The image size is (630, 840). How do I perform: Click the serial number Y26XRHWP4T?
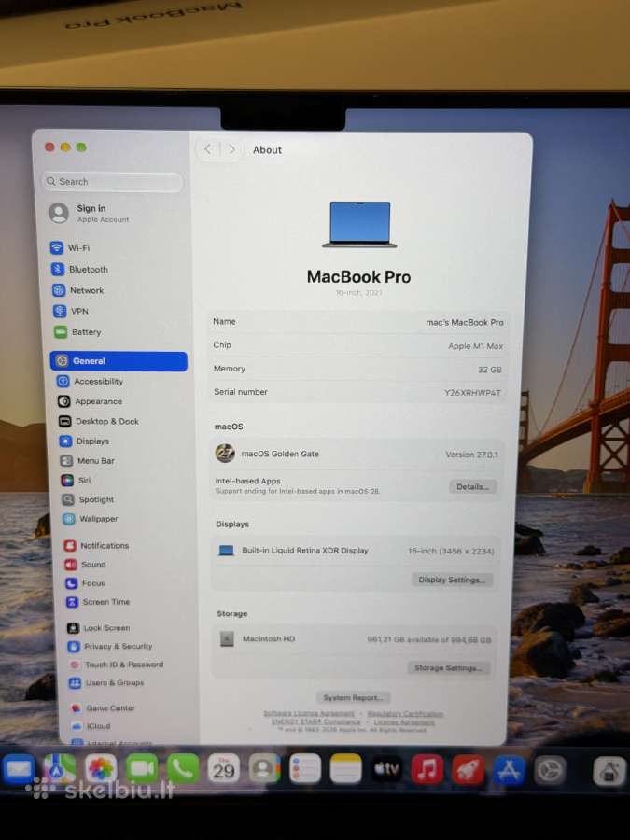(472, 393)
